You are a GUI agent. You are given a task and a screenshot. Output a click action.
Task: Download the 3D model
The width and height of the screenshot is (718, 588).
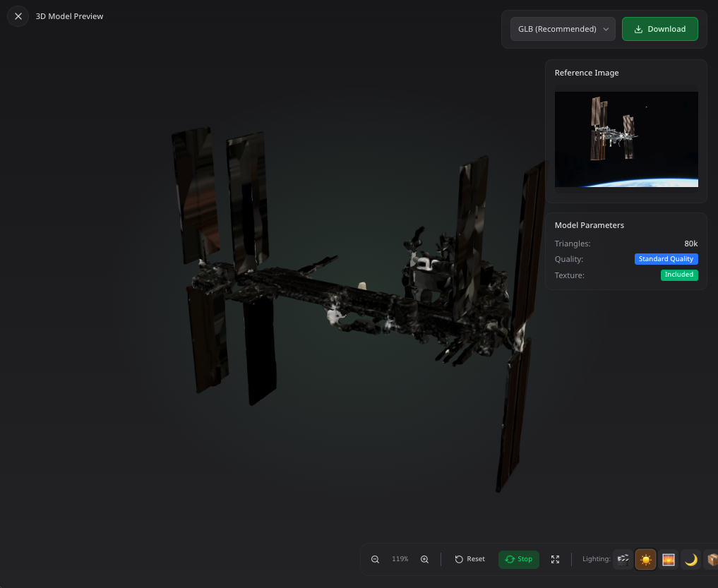point(659,29)
